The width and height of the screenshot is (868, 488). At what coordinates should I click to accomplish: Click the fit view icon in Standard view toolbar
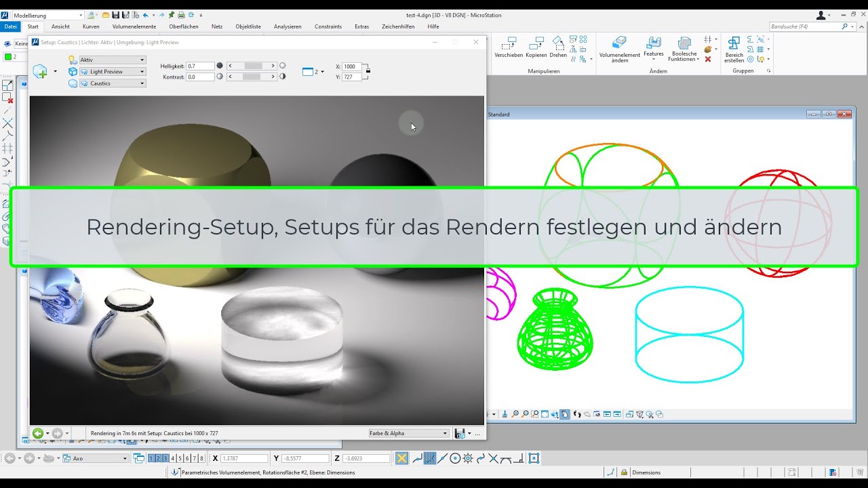pos(545,414)
